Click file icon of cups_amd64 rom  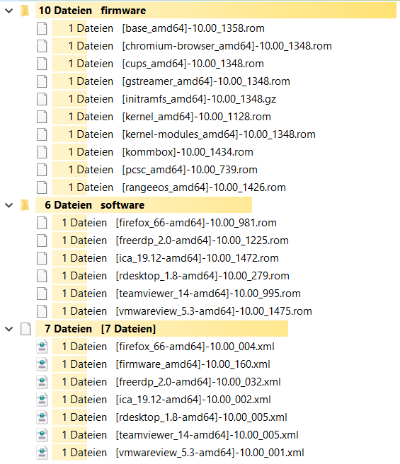click(x=42, y=64)
